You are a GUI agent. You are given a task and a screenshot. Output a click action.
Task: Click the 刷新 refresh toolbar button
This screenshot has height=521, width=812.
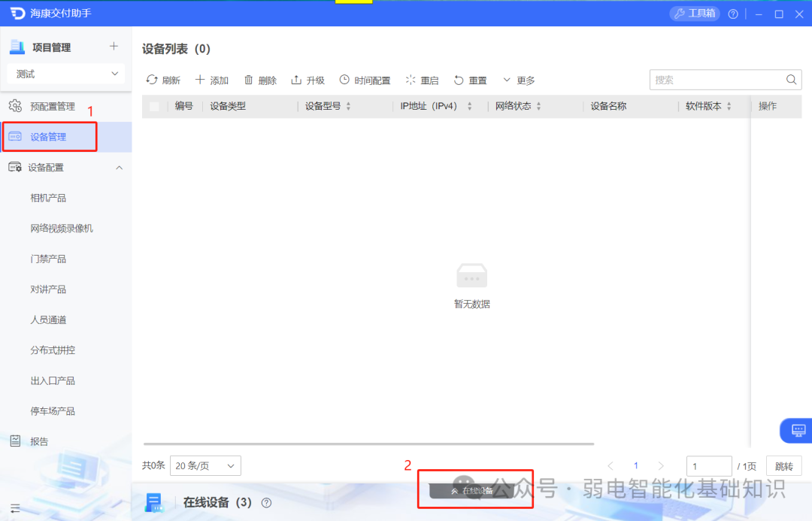(163, 80)
